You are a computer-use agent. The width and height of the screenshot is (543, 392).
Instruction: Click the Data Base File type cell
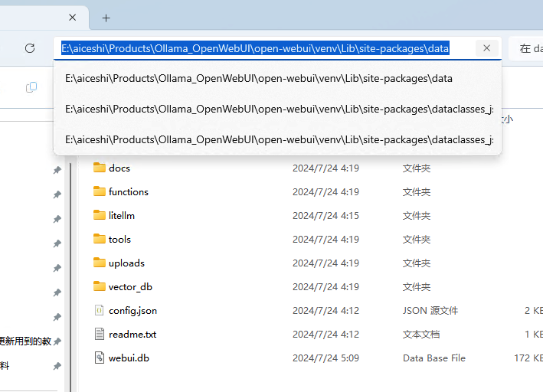click(434, 358)
